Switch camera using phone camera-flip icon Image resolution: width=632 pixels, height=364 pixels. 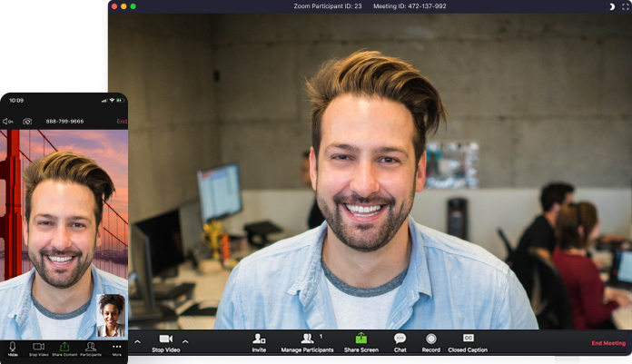(x=27, y=122)
